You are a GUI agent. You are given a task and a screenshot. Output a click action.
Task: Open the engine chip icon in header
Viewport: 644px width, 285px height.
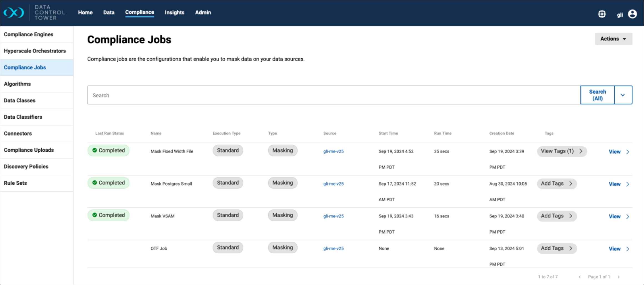pos(602,14)
